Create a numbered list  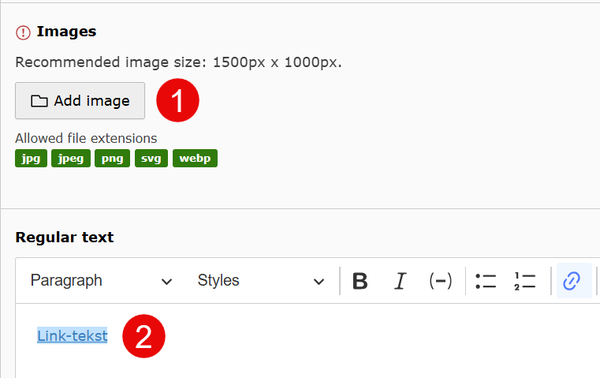point(525,281)
